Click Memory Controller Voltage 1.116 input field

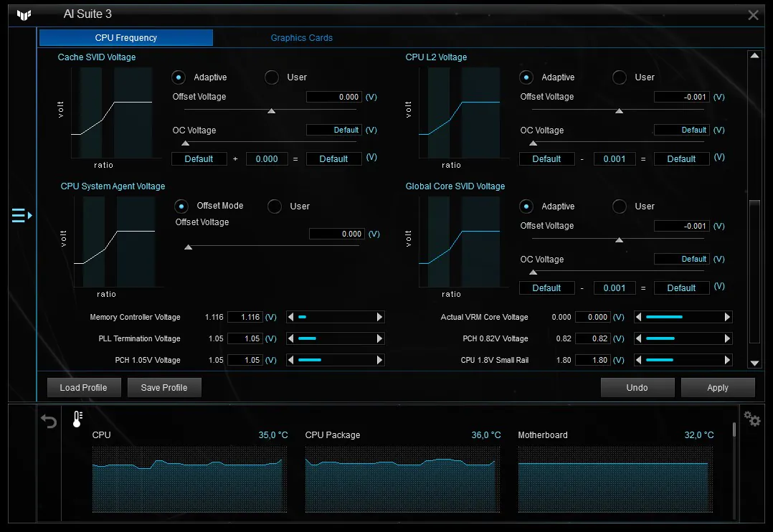pyautogui.click(x=245, y=317)
